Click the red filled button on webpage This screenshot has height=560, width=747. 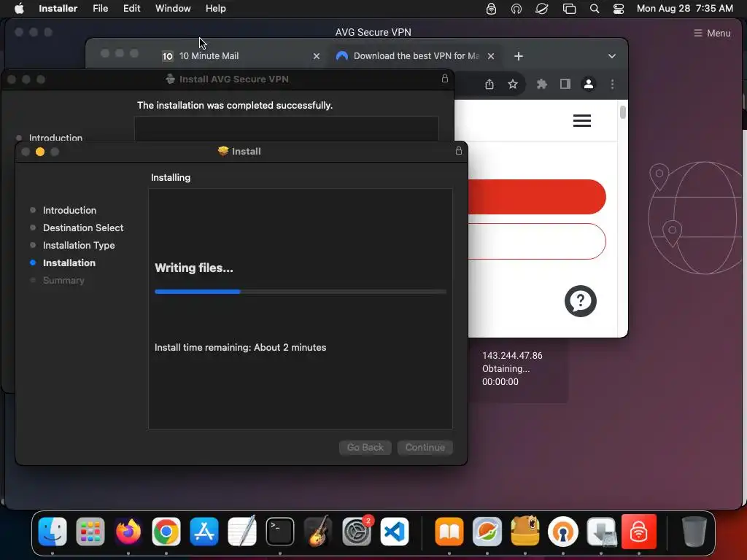point(536,197)
